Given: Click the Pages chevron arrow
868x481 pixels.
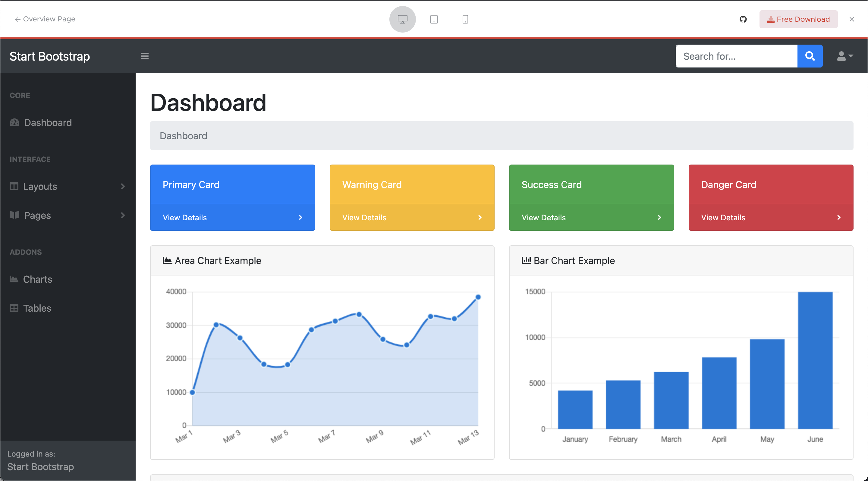Looking at the screenshot, I should click(x=123, y=215).
